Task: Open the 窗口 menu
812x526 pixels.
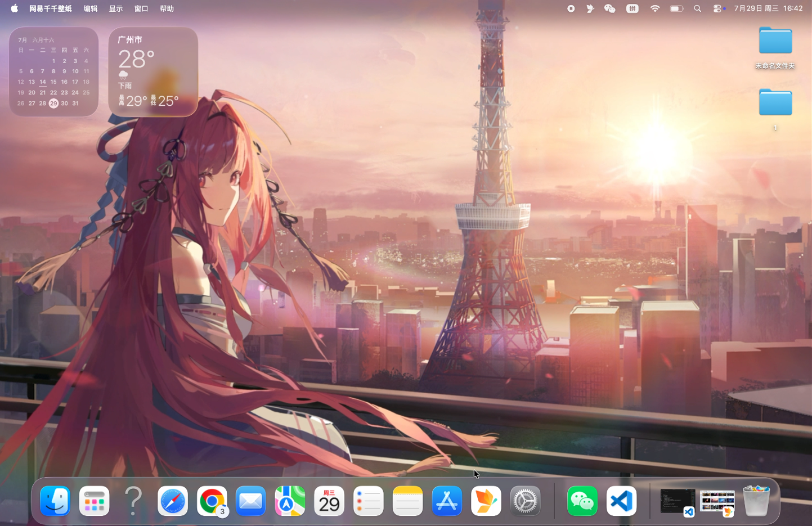Action: [141, 8]
